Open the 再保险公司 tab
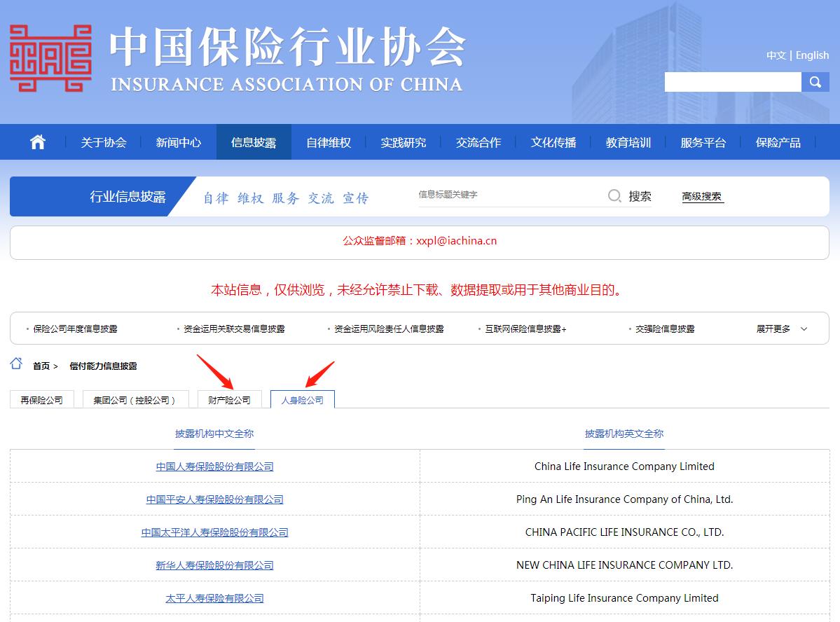840x622 pixels. coord(41,399)
